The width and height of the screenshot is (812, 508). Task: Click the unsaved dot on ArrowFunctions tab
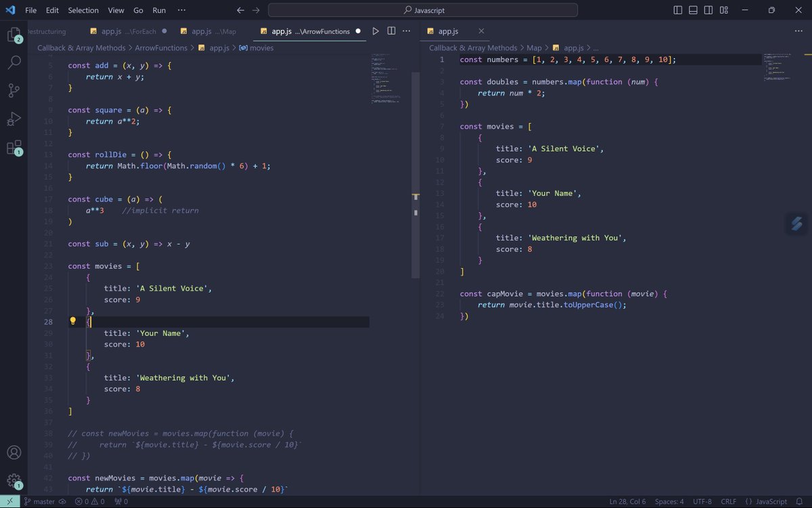pyautogui.click(x=358, y=31)
